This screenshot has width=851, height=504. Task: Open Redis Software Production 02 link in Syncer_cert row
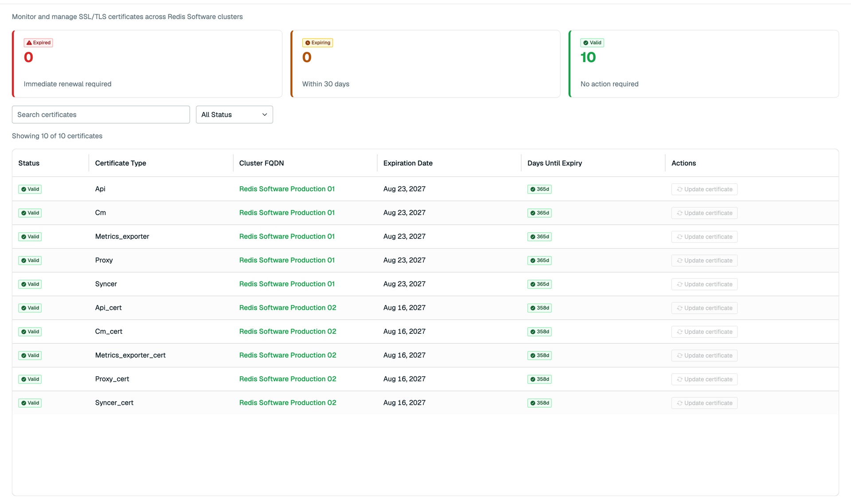(288, 402)
